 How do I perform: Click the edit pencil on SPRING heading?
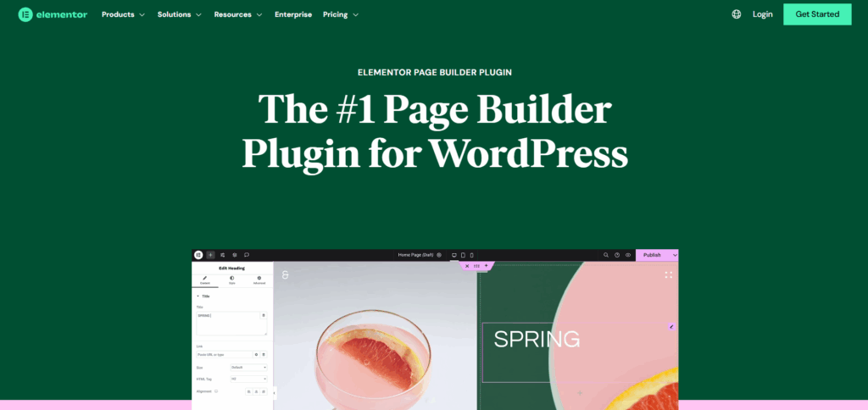pos(671,326)
